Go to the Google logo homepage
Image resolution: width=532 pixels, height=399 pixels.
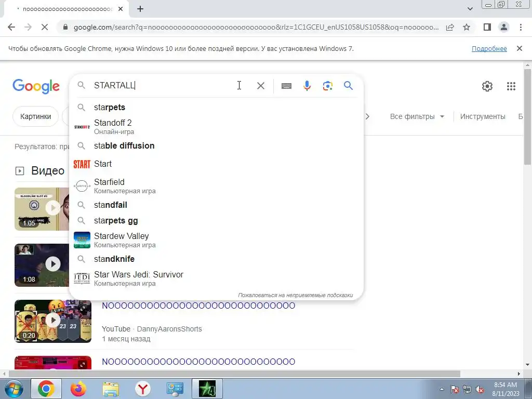36,86
